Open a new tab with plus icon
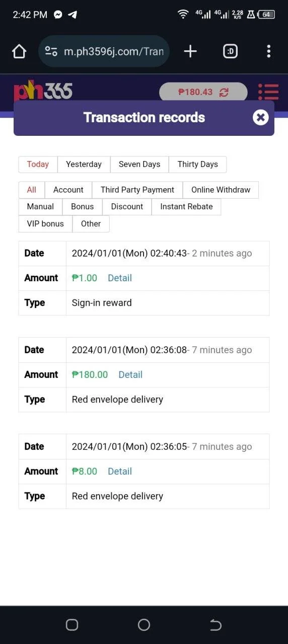 190,51
